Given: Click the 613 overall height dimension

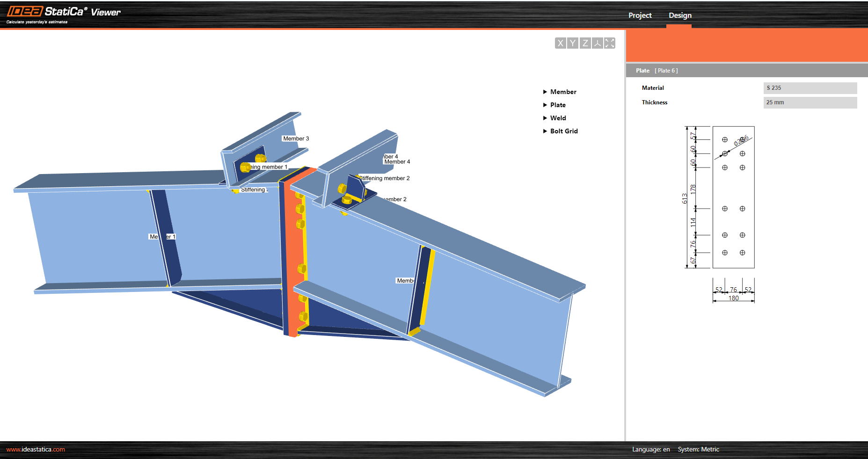Looking at the screenshot, I should [x=685, y=198].
